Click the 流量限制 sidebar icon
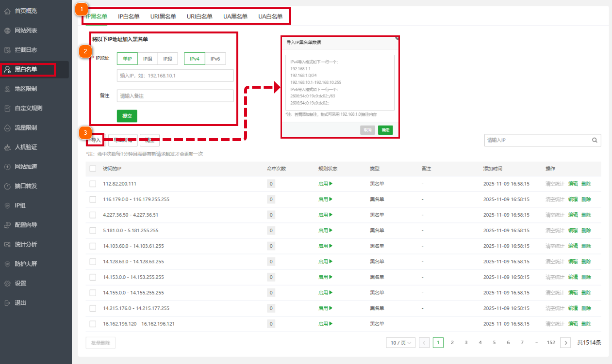The width and height of the screenshot is (612, 364). click(x=7, y=128)
